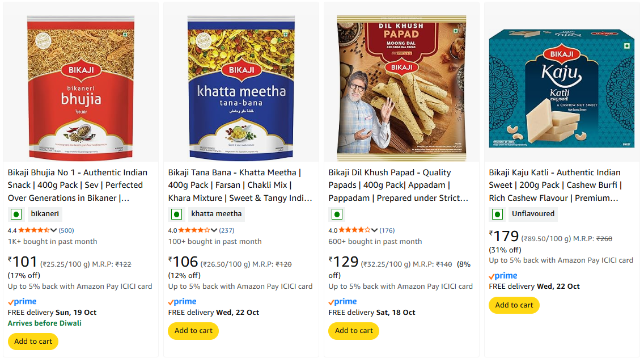The width and height of the screenshot is (644, 358).
Task: Click vegetarian symbol under Dil Khush Papad
Action: pyautogui.click(x=337, y=214)
